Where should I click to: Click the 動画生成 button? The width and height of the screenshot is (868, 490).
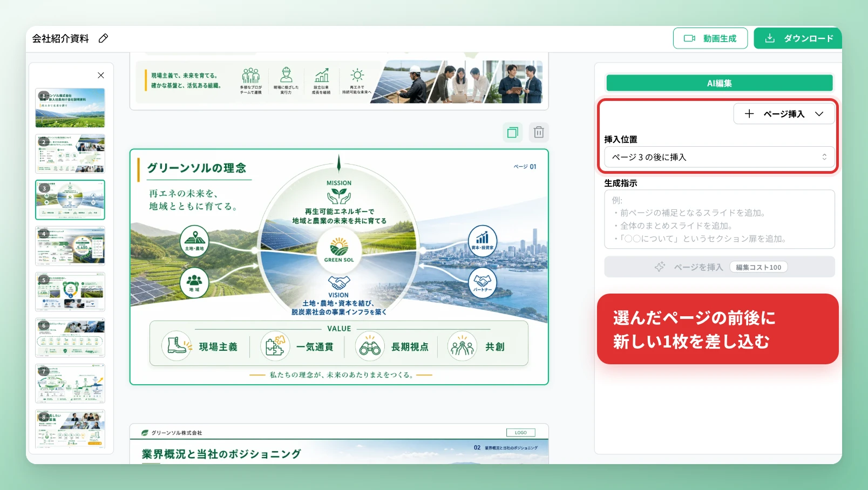(x=710, y=38)
